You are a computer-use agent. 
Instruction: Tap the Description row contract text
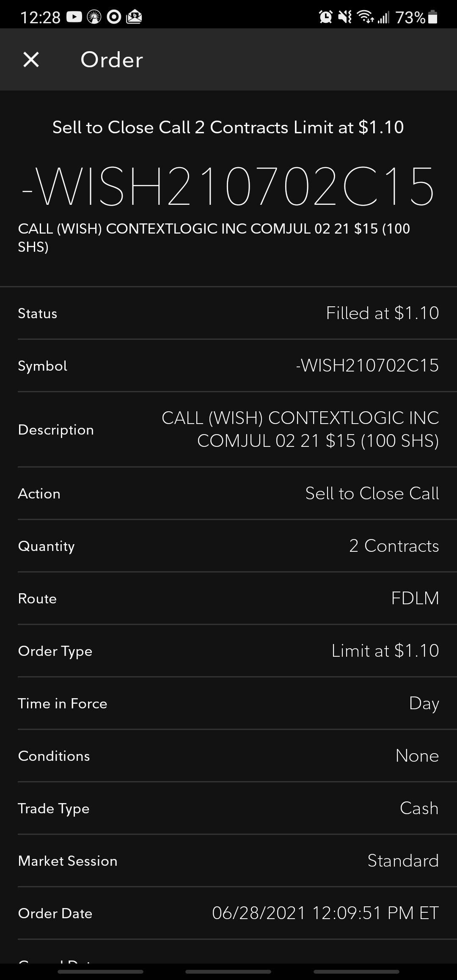tap(300, 429)
